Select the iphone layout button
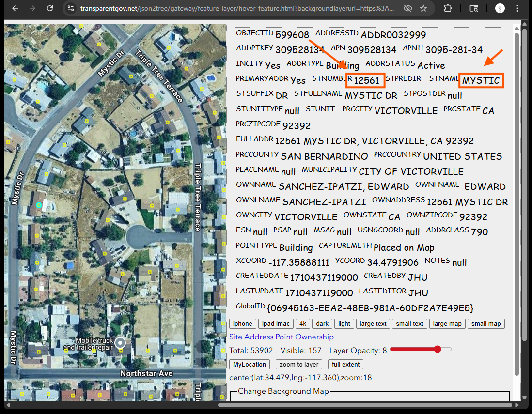The width and height of the screenshot is (532, 414). [x=242, y=324]
